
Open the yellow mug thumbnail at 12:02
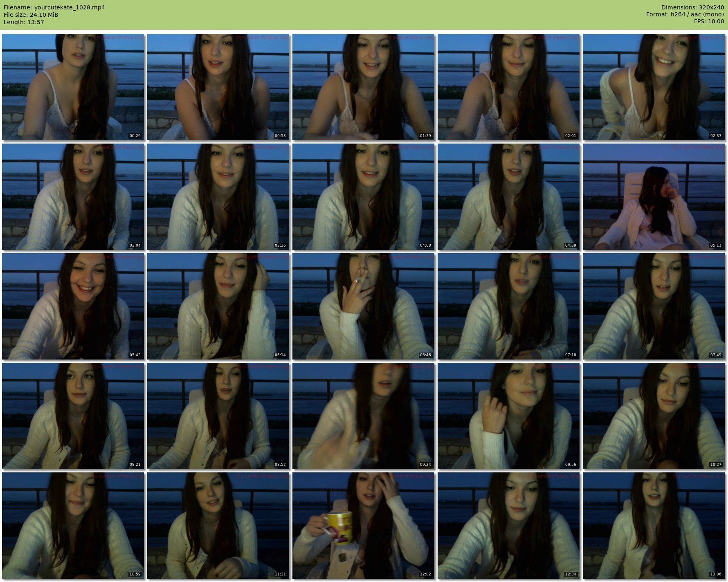pyautogui.click(x=363, y=526)
